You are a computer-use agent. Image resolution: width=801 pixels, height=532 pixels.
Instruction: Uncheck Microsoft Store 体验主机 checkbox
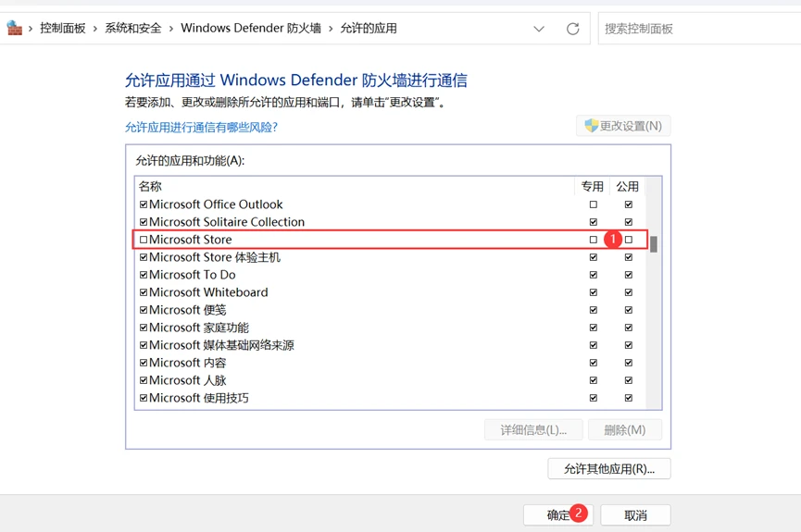(144, 257)
